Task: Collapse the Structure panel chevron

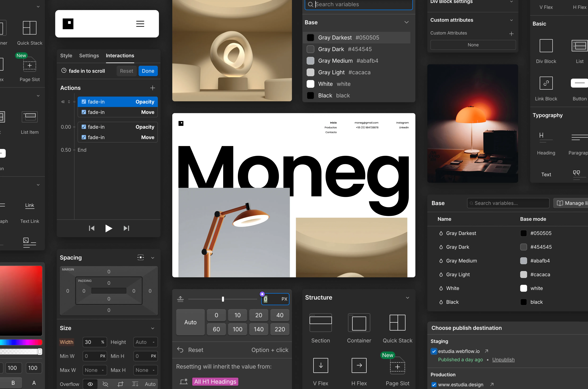Action: pyautogui.click(x=407, y=298)
